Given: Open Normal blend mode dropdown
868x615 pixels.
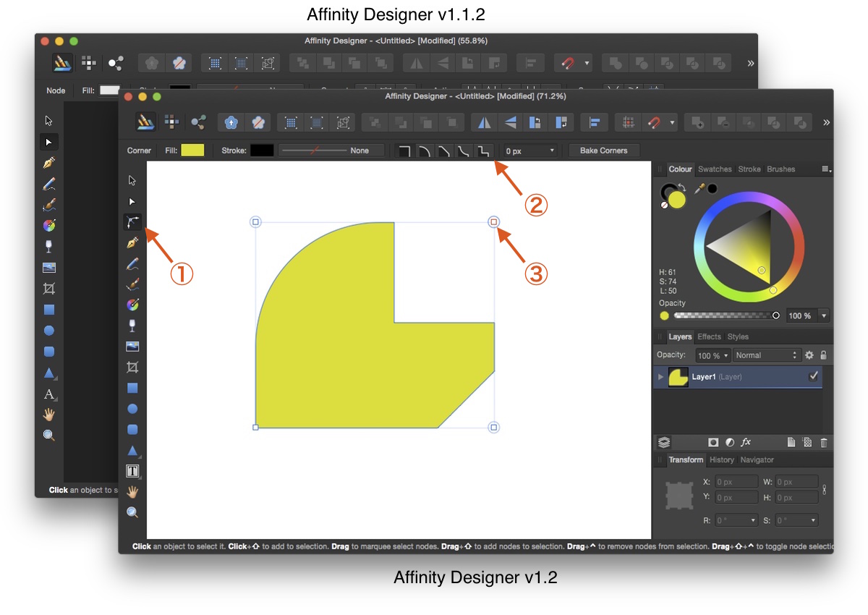Looking at the screenshot, I should 766,355.
